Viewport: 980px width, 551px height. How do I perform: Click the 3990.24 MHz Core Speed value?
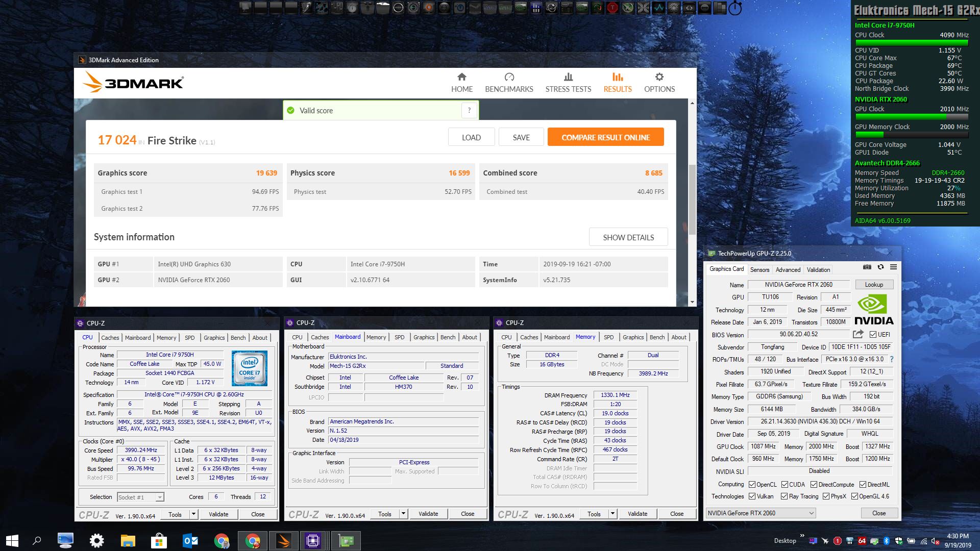(141, 450)
